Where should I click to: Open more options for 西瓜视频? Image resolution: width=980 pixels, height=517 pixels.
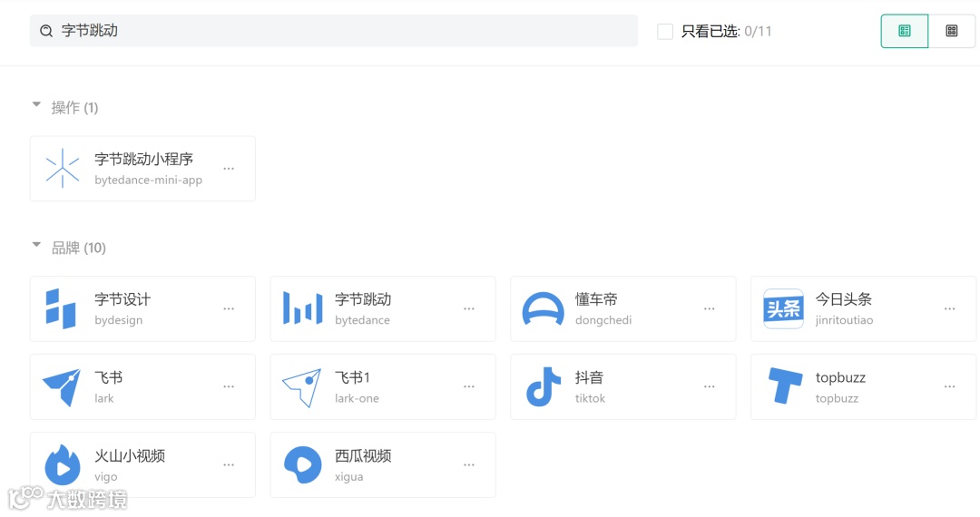click(469, 465)
